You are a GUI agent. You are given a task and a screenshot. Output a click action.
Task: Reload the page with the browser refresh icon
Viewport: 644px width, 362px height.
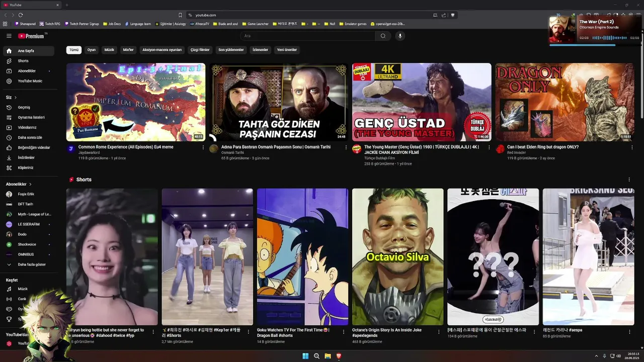pos(21,15)
